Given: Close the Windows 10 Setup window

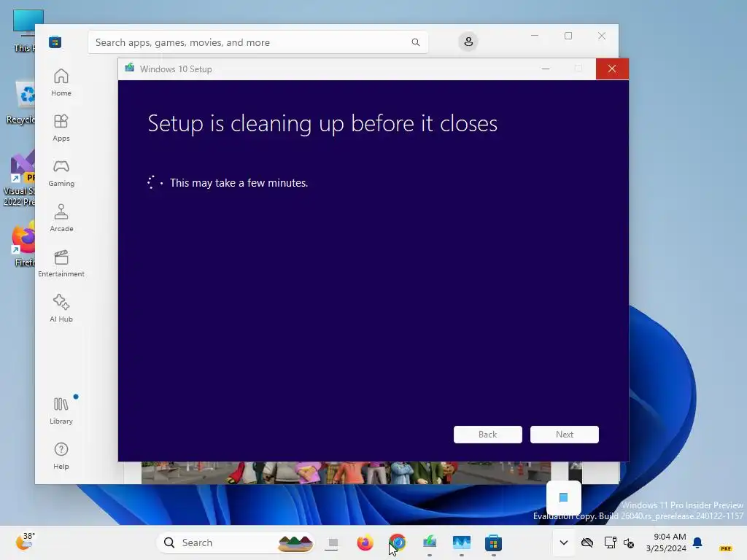Looking at the screenshot, I should (x=612, y=69).
